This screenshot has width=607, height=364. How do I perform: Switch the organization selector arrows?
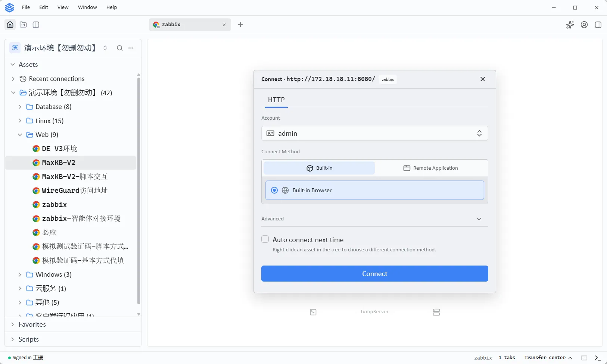click(x=105, y=48)
